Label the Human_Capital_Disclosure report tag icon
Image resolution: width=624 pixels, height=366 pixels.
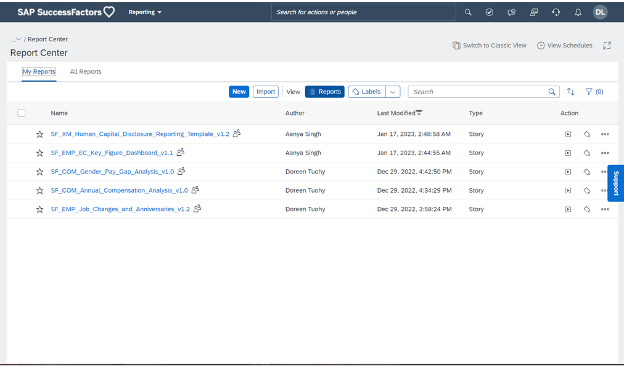coord(587,134)
